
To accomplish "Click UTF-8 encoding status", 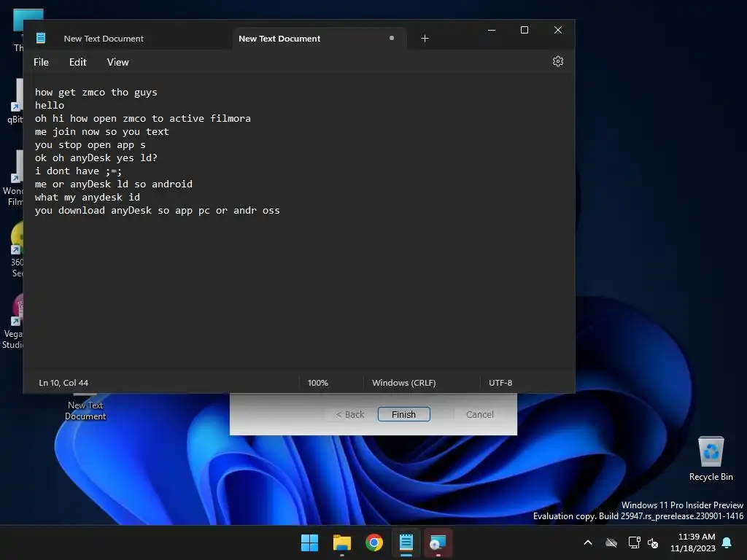I will point(500,383).
